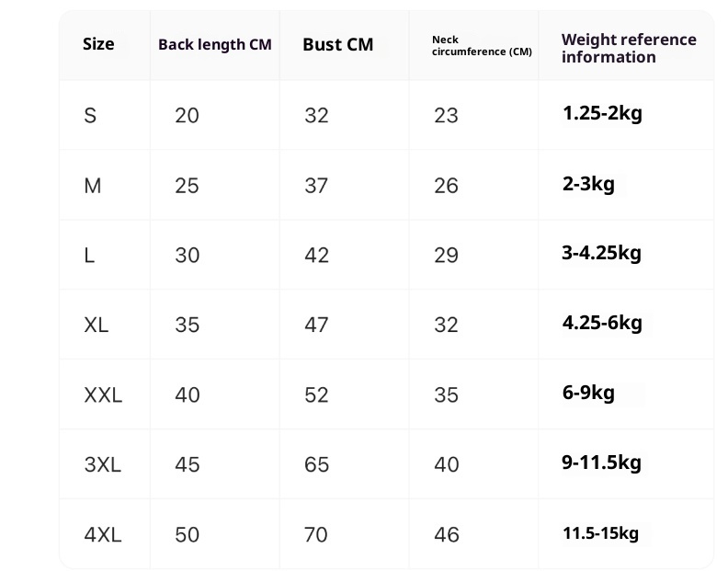Viewport: 728px width, 571px height.
Task: Click the Neck circumference (CM) header
Action: (482, 46)
